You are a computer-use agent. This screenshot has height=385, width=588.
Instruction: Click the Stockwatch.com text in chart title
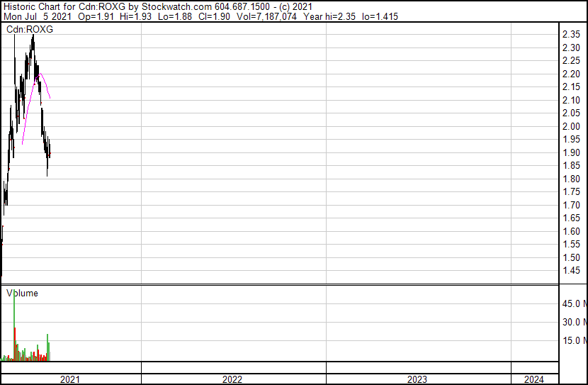[x=176, y=7]
